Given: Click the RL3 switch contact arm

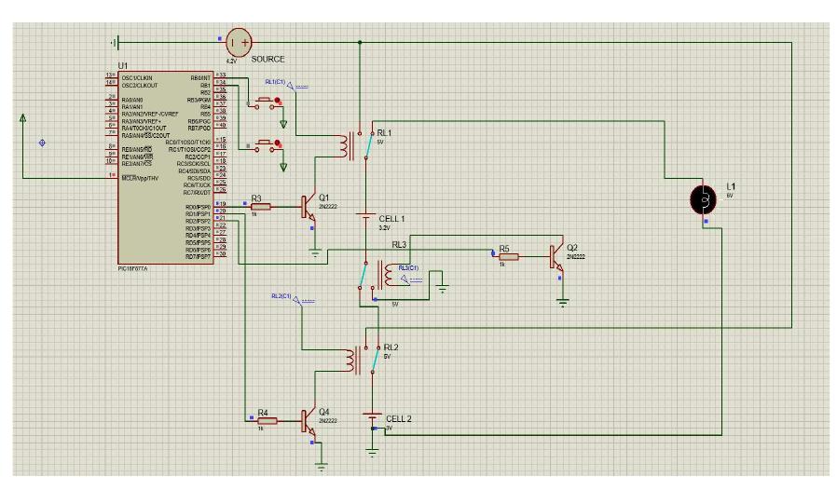Looking at the screenshot, I should point(363,275).
